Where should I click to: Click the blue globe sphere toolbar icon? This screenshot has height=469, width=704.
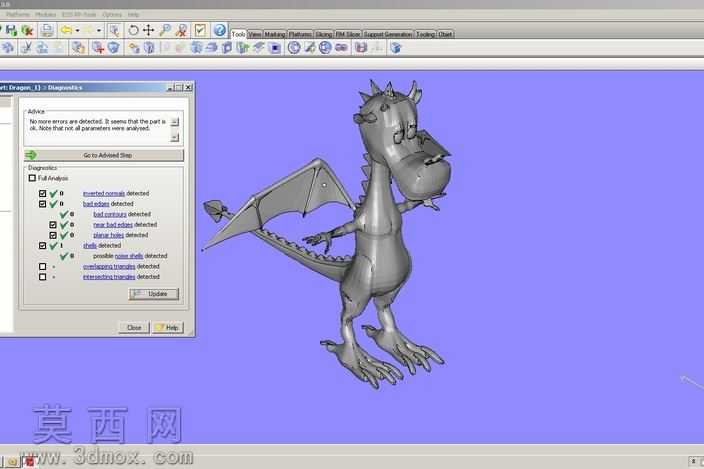coord(325,48)
